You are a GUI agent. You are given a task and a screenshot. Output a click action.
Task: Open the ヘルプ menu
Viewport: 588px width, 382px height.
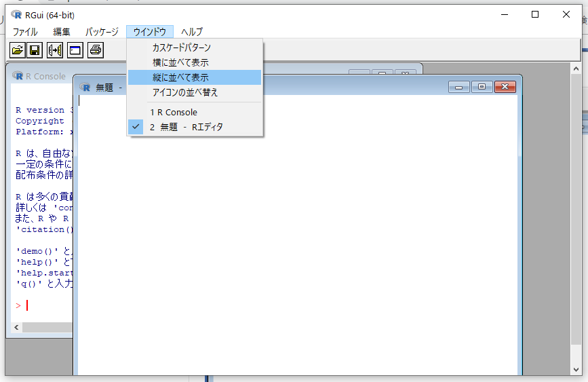(x=192, y=32)
